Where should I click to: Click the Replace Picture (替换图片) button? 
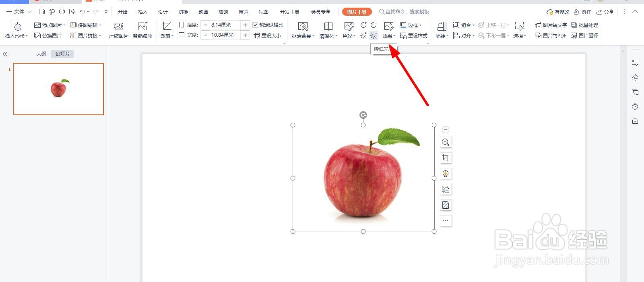[x=48, y=36]
